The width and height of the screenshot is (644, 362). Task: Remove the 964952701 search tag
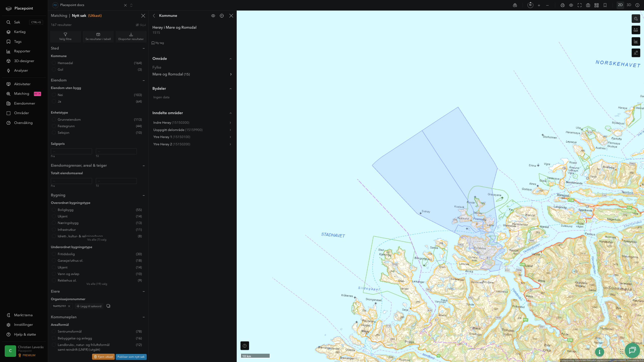[69, 306]
